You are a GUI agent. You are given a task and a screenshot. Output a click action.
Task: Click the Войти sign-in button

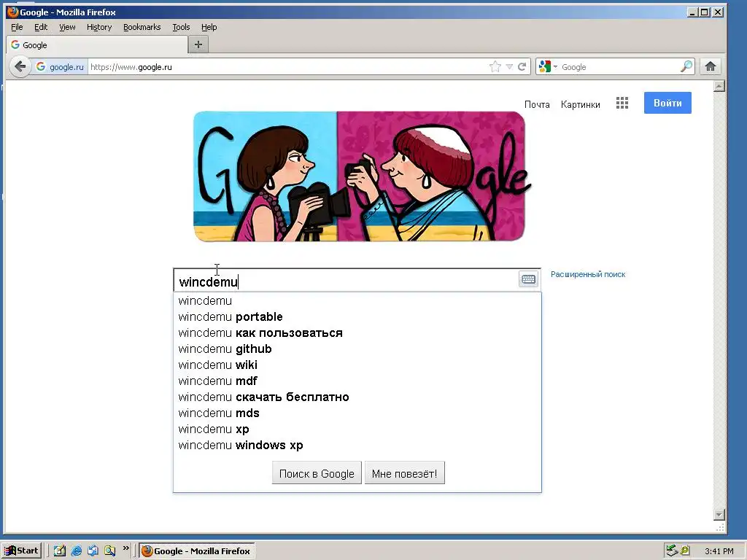[x=667, y=103]
